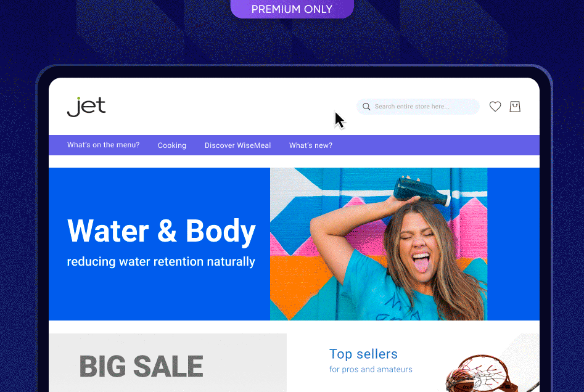Click 'for pros and amateurs' text

(371, 369)
